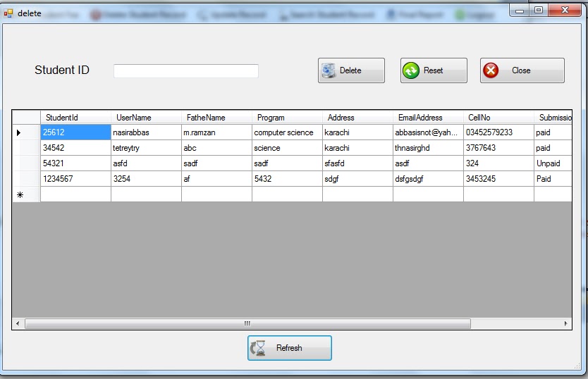Select the thnasirghd email cell
Viewport: 588px width, 379px height.
(x=428, y=148)
